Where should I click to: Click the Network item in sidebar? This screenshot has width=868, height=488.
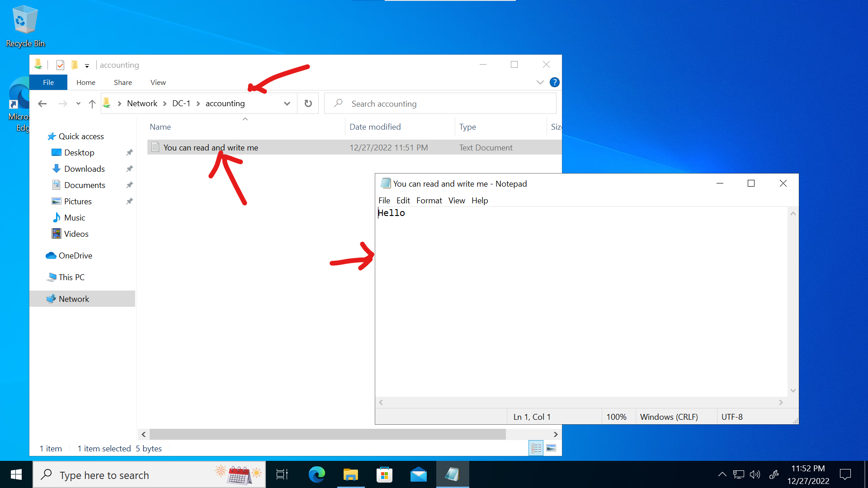tap(73, 299)
